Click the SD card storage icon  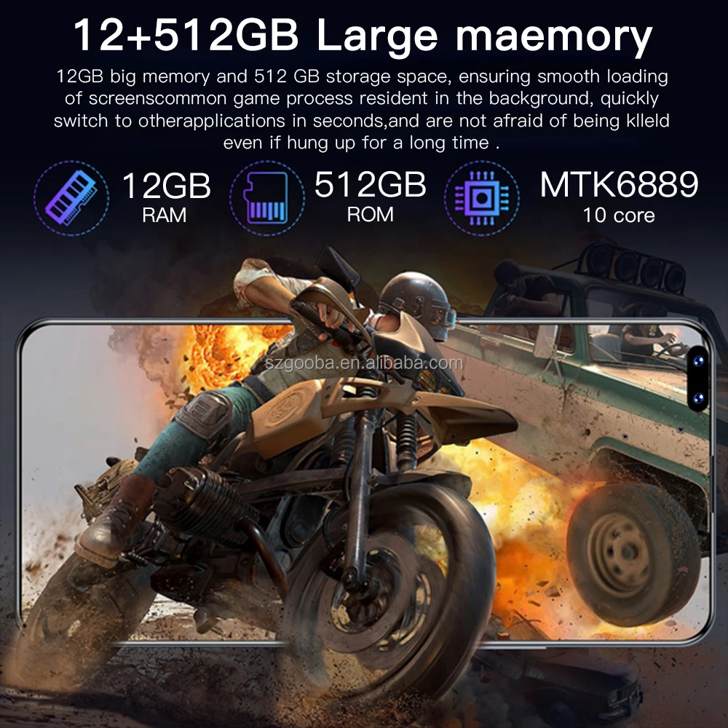[x=267, y=198]
